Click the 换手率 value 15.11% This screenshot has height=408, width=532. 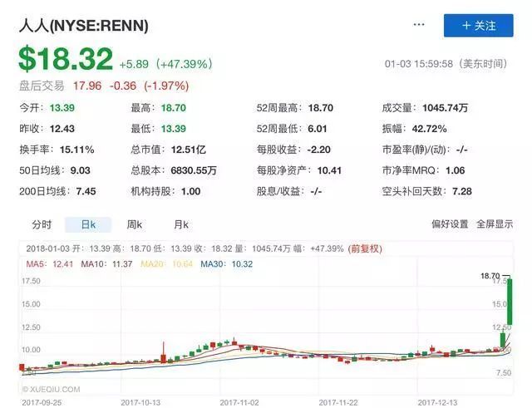coord(77,150)
